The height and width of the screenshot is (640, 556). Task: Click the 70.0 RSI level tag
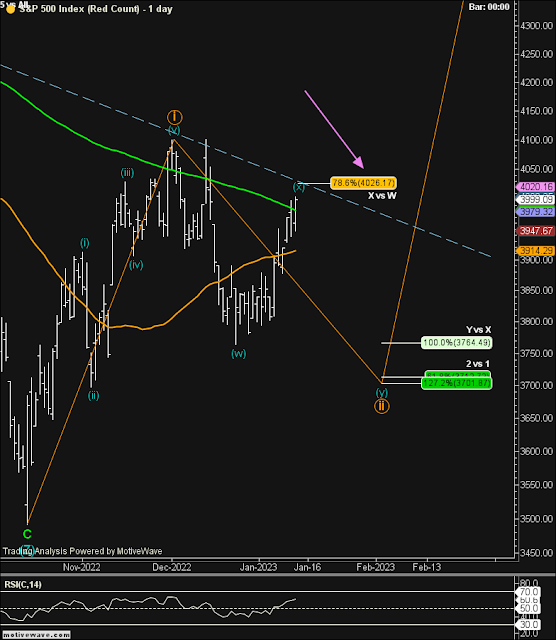click(529, 592)
